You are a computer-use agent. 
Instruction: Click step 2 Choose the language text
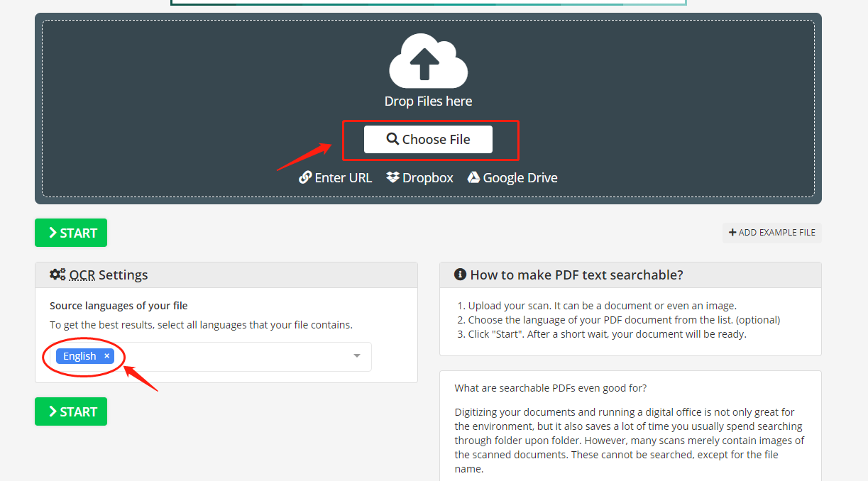(x=624, y=320)
